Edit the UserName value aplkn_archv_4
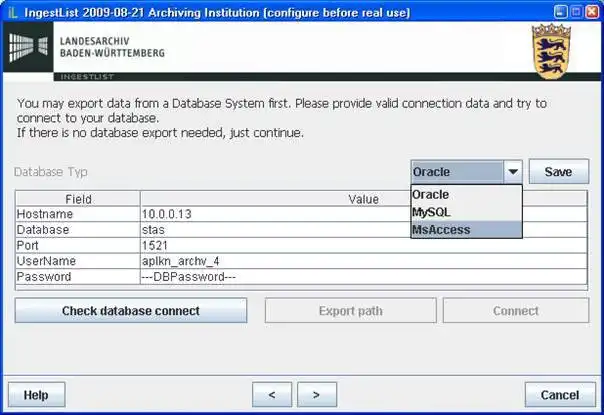This screenshot has height=415, width=604. coord(364,261)
